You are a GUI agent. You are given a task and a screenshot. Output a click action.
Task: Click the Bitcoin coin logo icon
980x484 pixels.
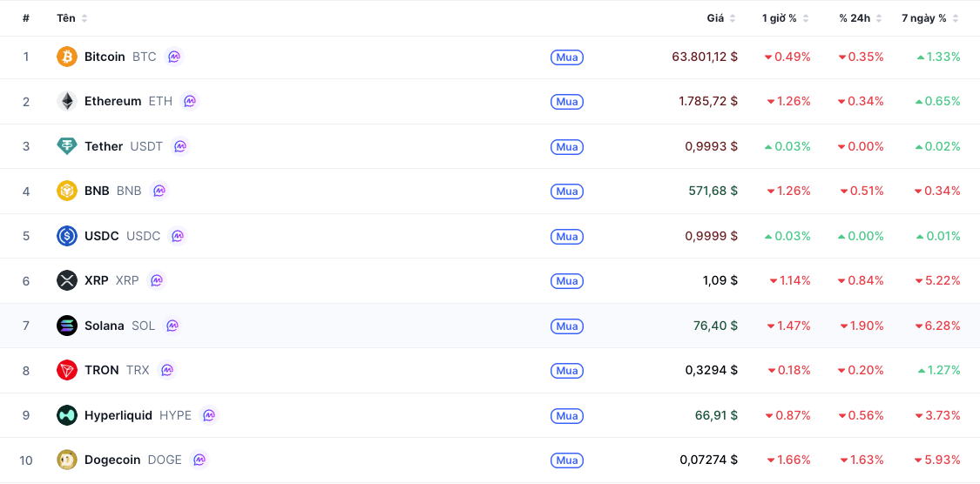[x=67, y=57]
